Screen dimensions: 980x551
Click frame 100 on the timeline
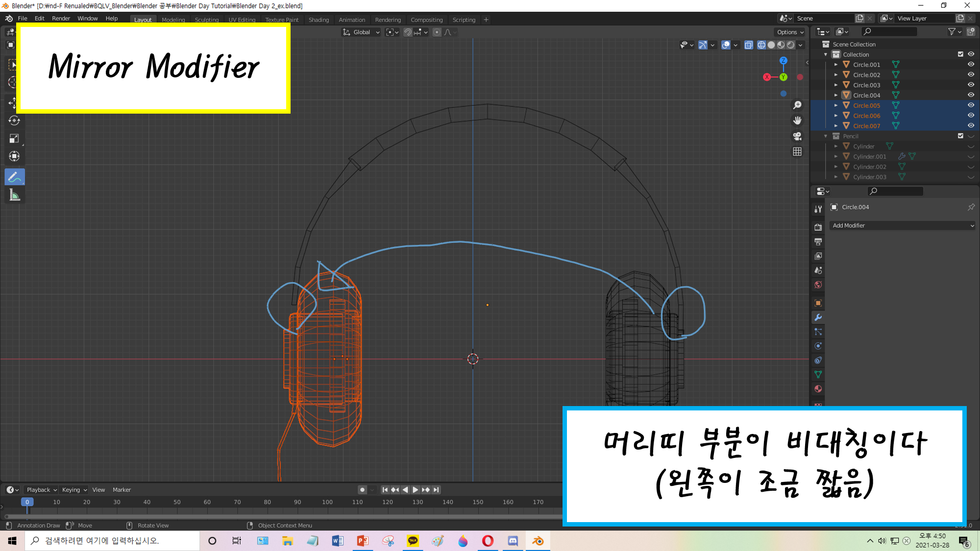[327, 502]
